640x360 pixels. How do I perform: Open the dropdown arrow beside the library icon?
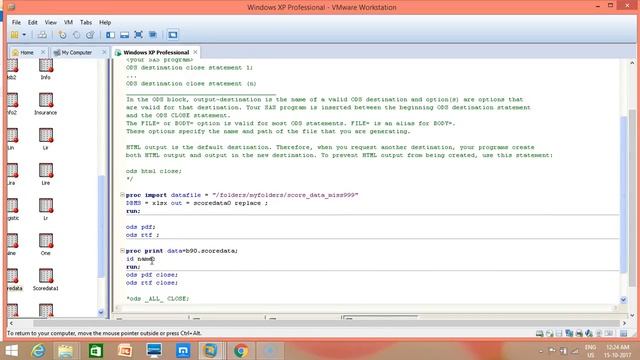pyautogui.click(x=24, y=35)
